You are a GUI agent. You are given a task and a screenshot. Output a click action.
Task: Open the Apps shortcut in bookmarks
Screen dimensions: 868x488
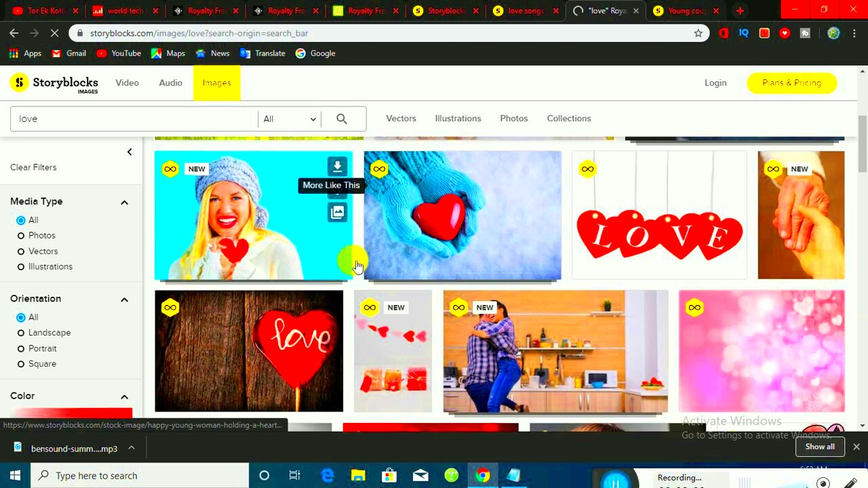(x=25, y=54)
